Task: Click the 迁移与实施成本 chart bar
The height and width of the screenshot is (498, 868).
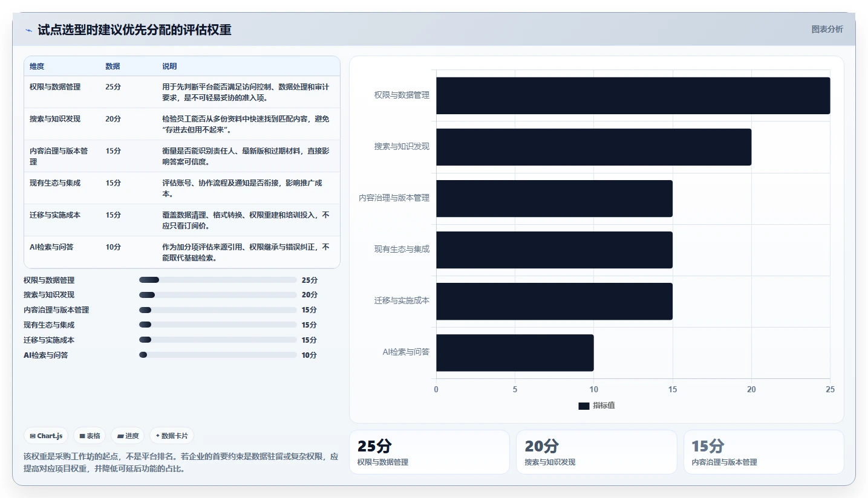Action: (x=554, y=301)
